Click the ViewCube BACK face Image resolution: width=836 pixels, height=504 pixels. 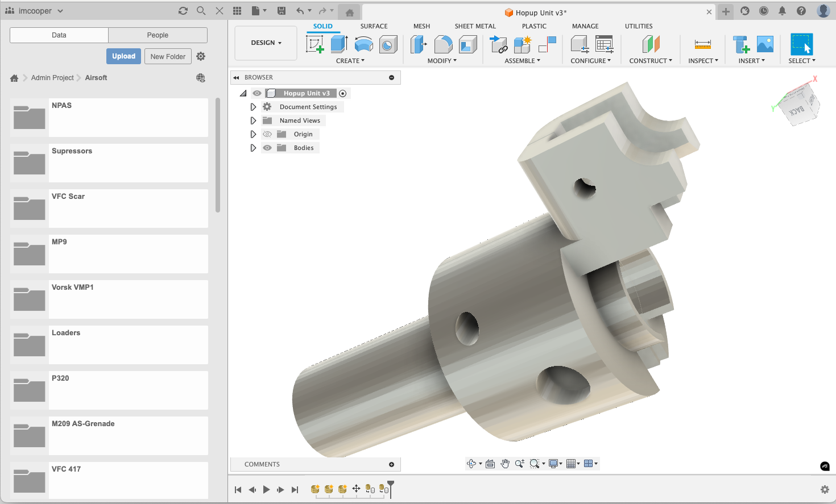coord(797,110)
